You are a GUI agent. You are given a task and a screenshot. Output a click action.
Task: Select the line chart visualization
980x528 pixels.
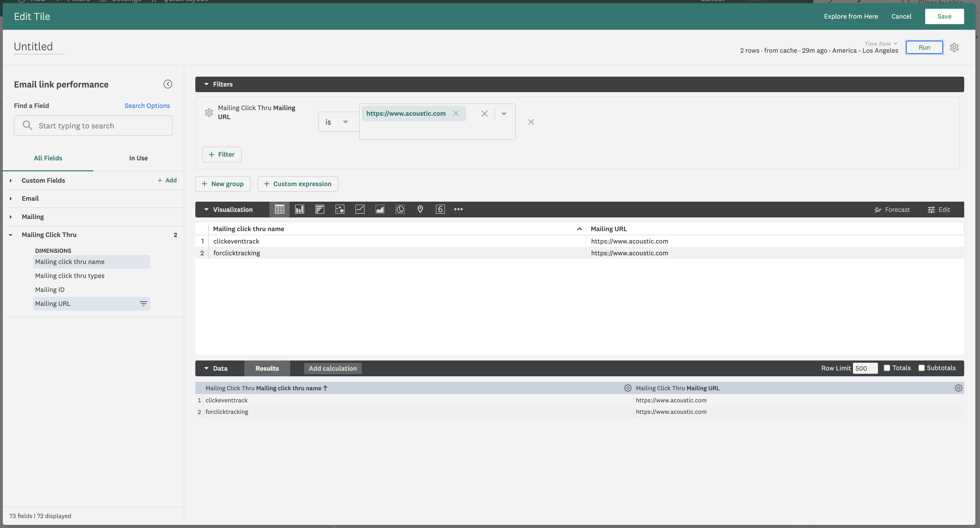[x=360, y=209]
